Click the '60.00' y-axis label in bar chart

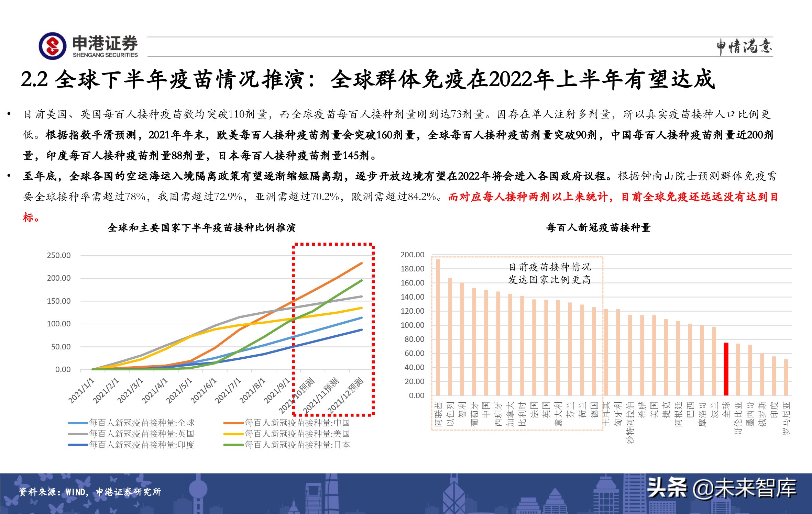click(x=415, y=353)
